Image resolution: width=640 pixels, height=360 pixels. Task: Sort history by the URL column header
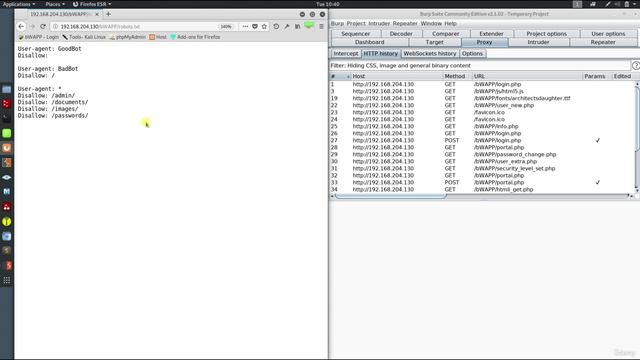pyautogui.click(x=527, y=76)
